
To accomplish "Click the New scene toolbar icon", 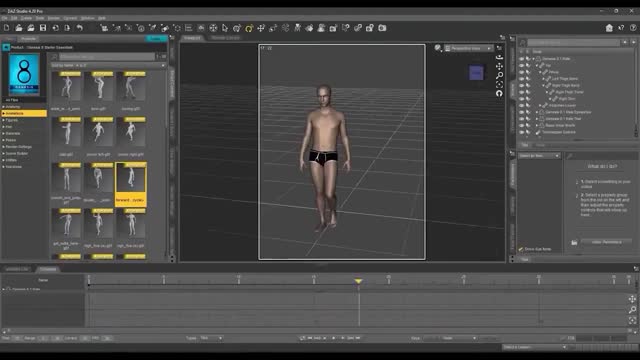I will coord(7,28).
